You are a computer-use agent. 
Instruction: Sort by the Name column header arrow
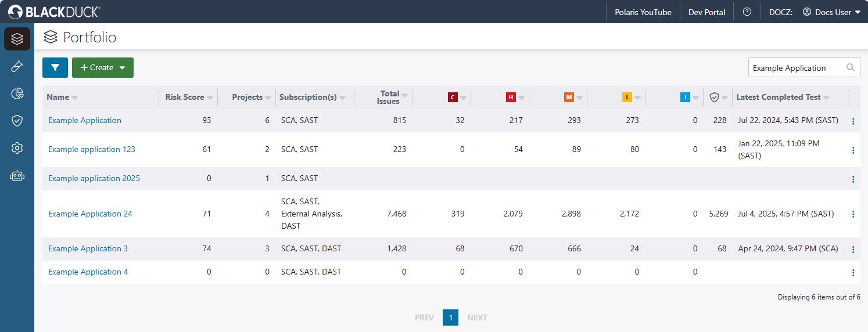(74, 98)
